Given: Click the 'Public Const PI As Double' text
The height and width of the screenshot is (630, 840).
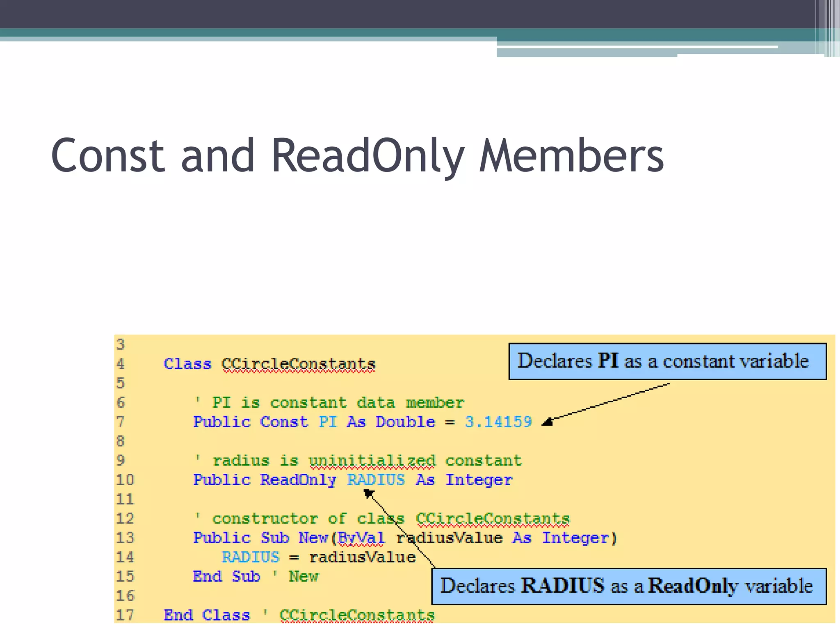Looking at the screenshot, I should pos(314,422).
